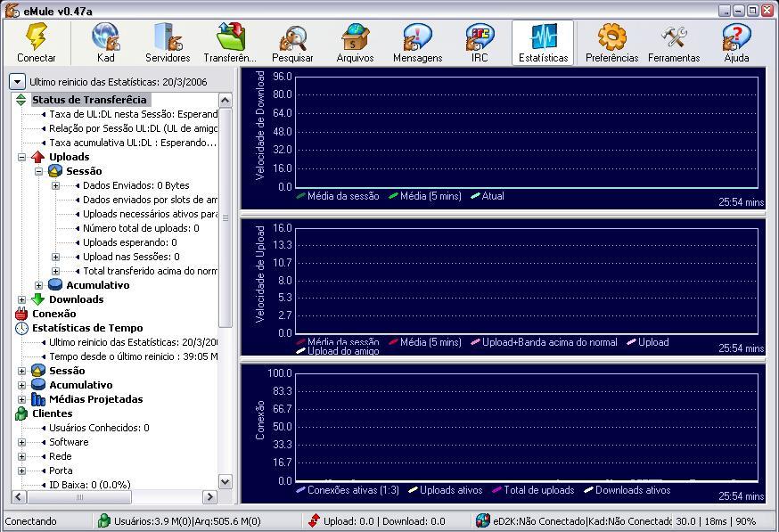Expand the Porta node
779x532 pixels.
coord(22,471)
